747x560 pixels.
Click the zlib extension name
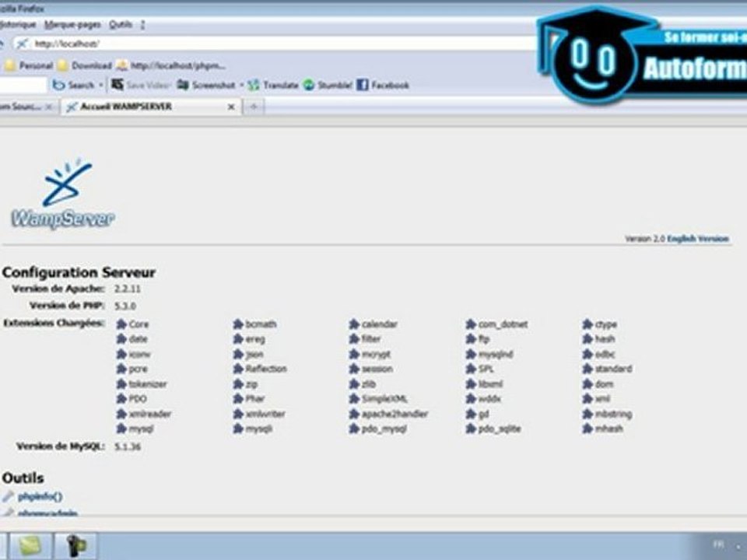[x=369, y=384]
